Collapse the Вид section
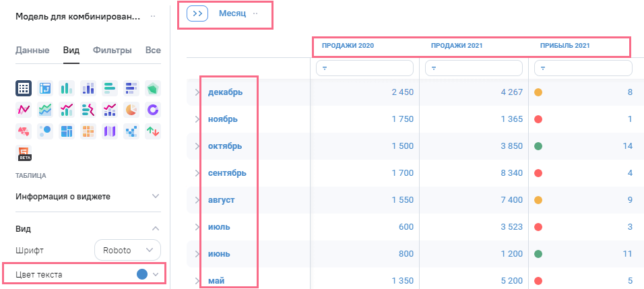The height and width of the screenshot is (289, 644). (156, 228)
